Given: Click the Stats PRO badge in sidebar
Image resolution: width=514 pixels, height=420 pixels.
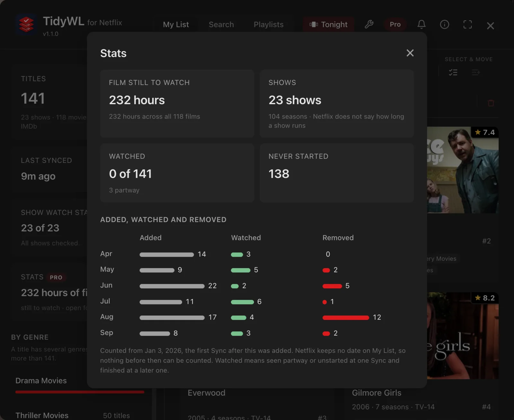Looking at the screenshot, I should pyautogui.click(x=56, y=277).
